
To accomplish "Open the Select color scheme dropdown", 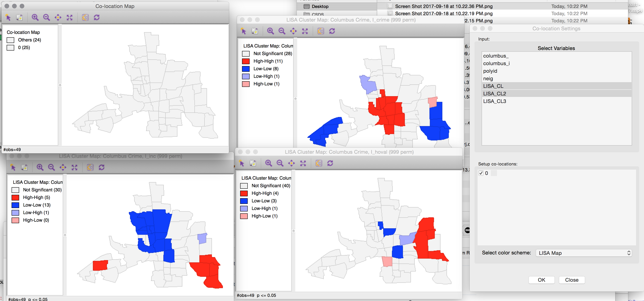I will (584, 253).
